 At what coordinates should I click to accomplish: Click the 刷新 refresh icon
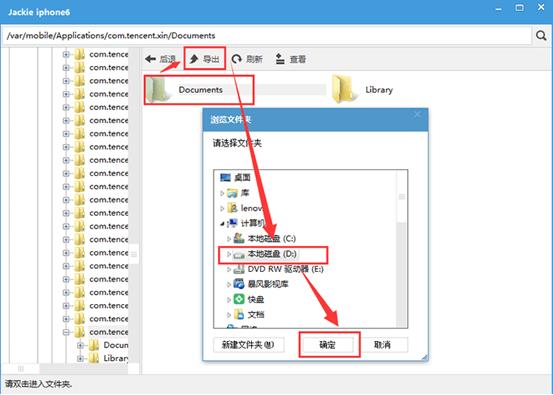[x=236, y=59]
